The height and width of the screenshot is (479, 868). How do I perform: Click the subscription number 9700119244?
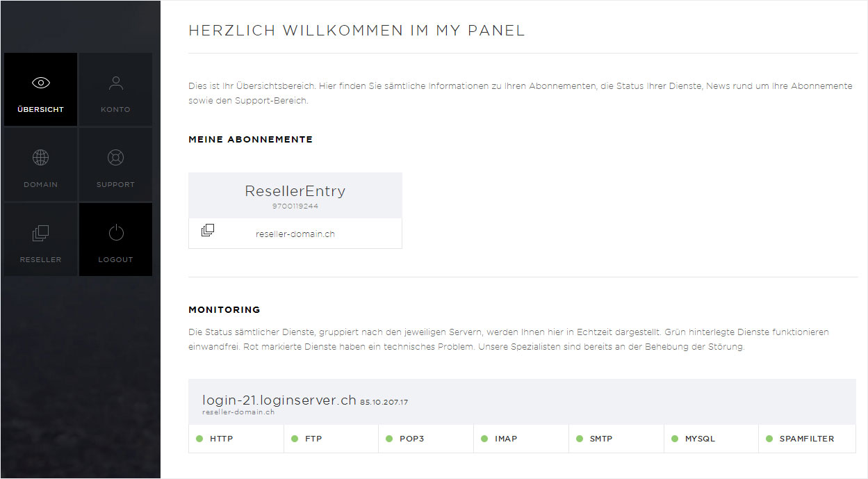pos(295,206)
